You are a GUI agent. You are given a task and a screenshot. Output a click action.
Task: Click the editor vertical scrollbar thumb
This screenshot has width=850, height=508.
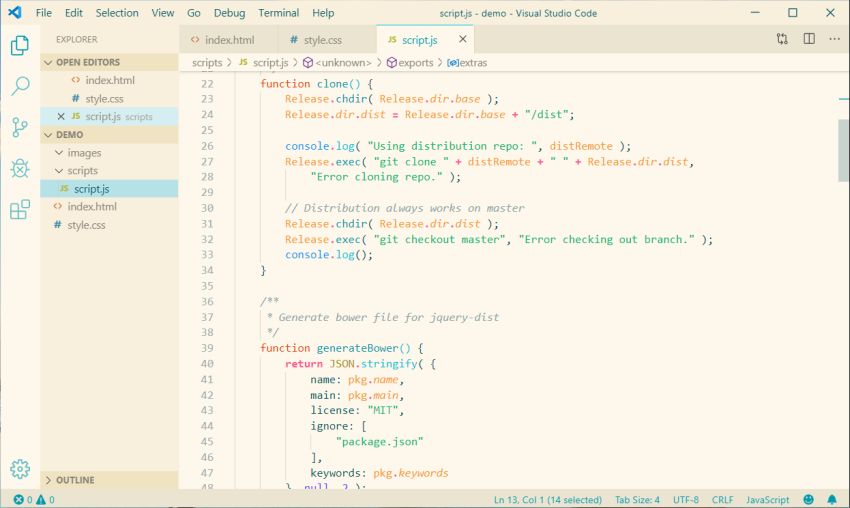point(844,150)
